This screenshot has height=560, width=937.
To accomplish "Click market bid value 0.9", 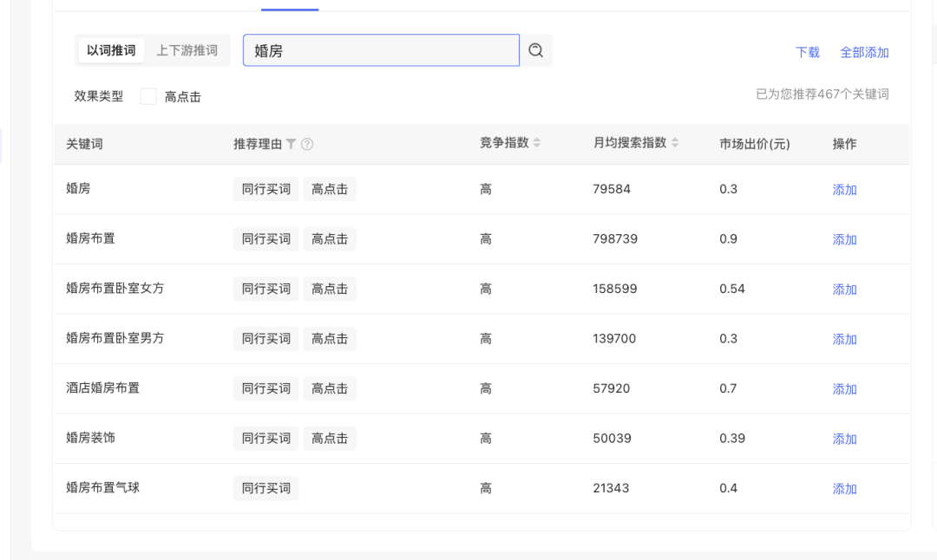I will [x=728, y=238].
